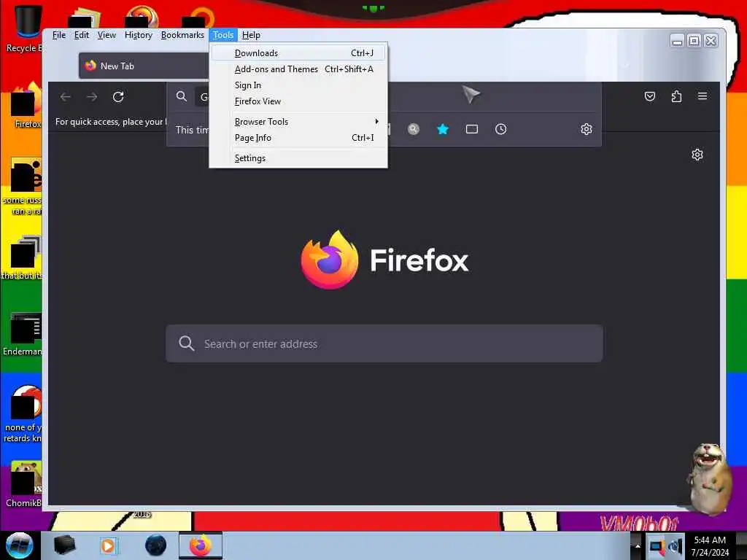Search history using the clock shortcut
747x560 pixels.
coord(500,129)
